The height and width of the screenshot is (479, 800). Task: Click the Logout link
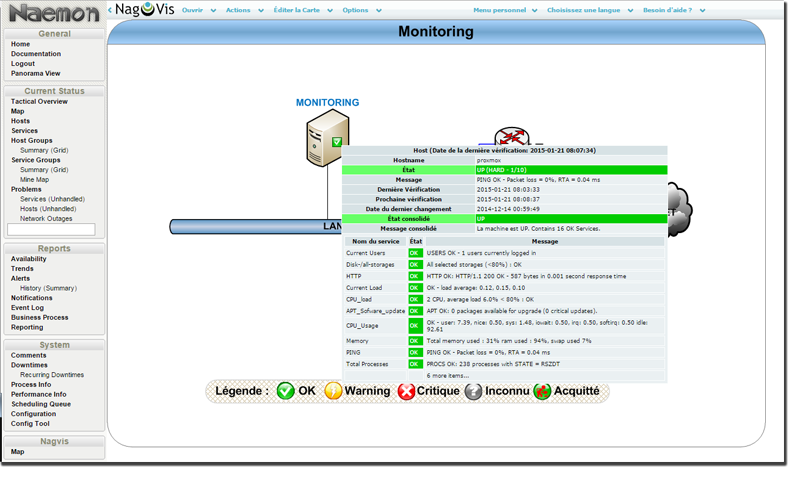23,64
